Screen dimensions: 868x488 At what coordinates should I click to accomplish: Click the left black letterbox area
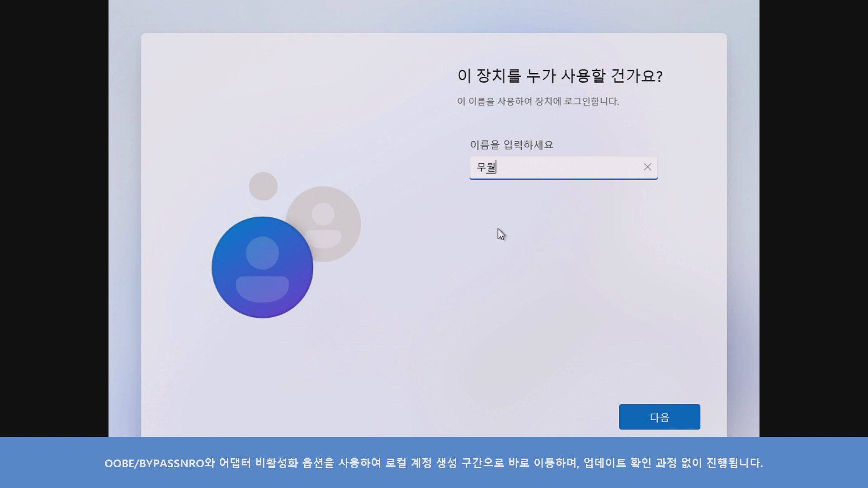53,217
